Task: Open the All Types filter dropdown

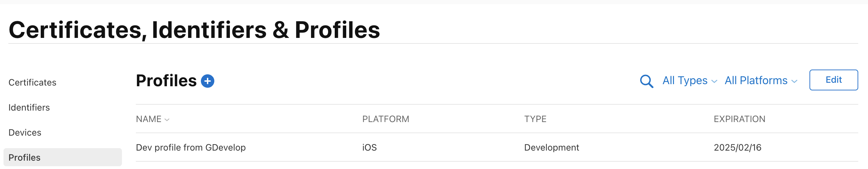Action: [689, 81]
